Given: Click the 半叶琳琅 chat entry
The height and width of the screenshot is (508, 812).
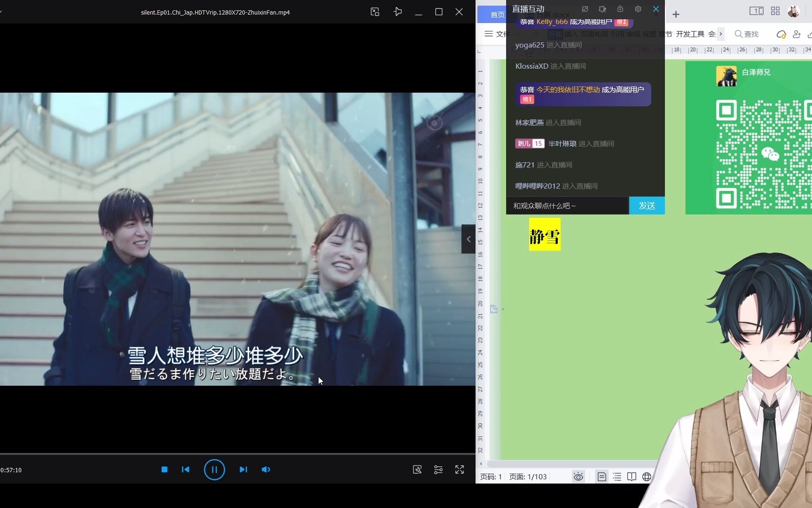Looking at the screenshot, I should click(x=581, y=144).
